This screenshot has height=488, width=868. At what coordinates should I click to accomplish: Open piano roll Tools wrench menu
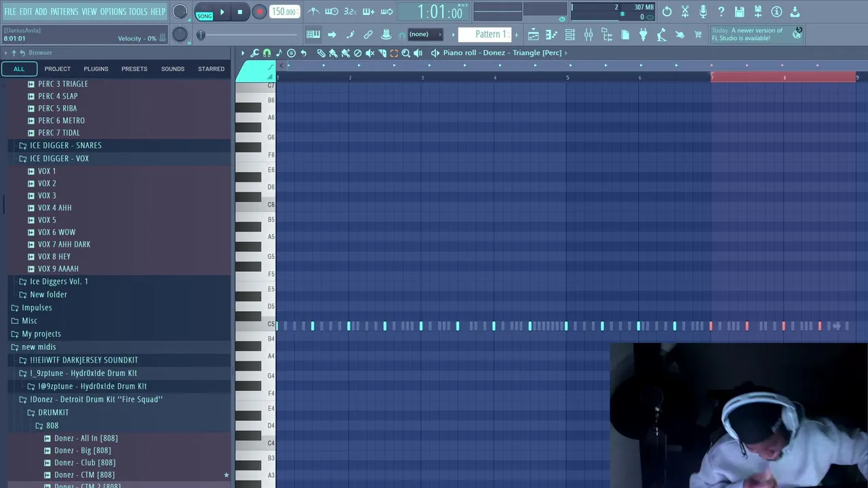tap(255, 53)
